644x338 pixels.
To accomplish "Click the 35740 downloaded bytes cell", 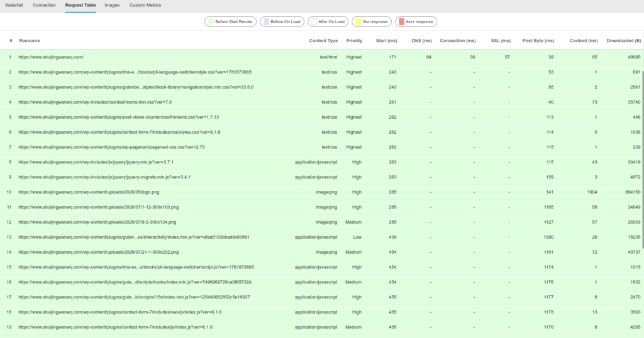I will [x=634, y=102].
